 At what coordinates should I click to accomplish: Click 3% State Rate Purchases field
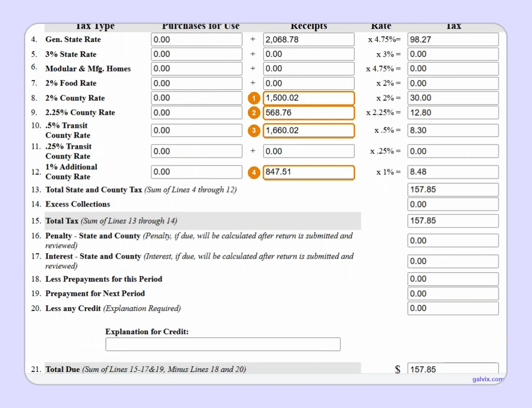click(196, 54)
